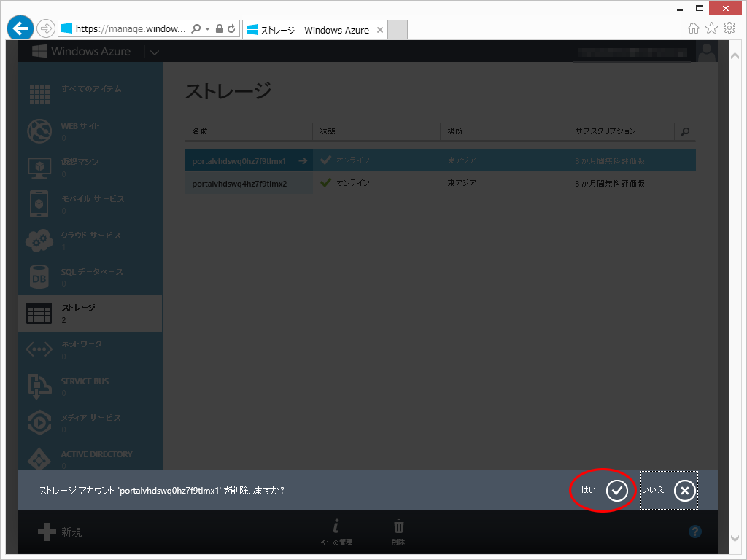This screenshot has width=747, height=560.
Task: Select storage account portalvhdswq4hz7f9tlmx2
Action: pos(239,184)
